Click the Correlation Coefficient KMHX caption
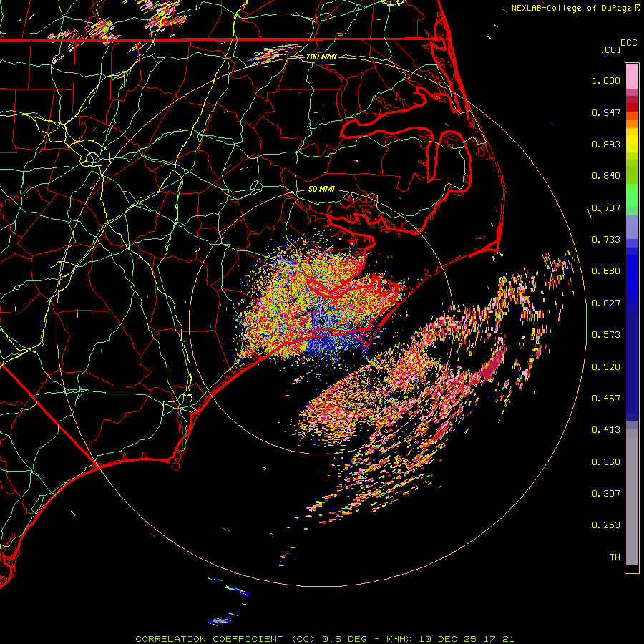 (324, 639)
